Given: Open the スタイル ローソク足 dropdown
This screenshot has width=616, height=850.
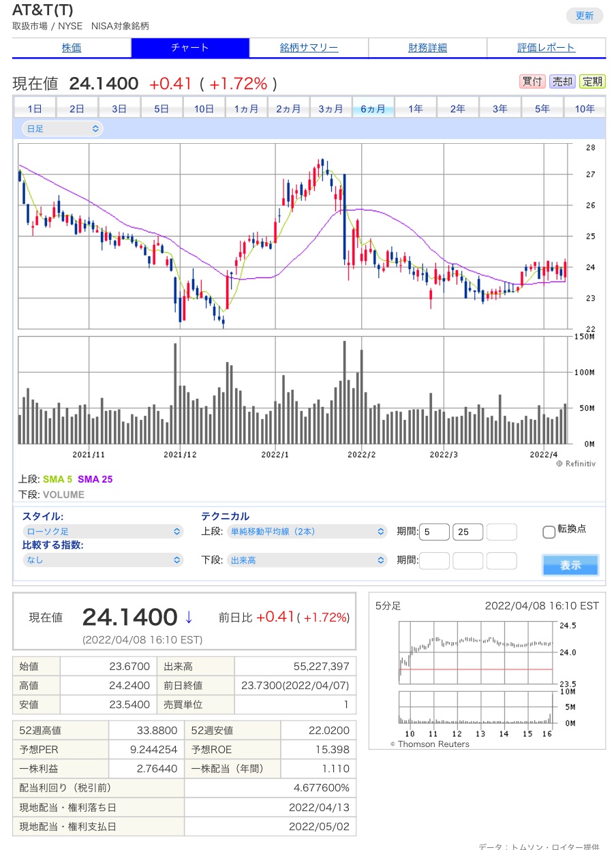Looking at the screenshot, I should pos(103,531).
